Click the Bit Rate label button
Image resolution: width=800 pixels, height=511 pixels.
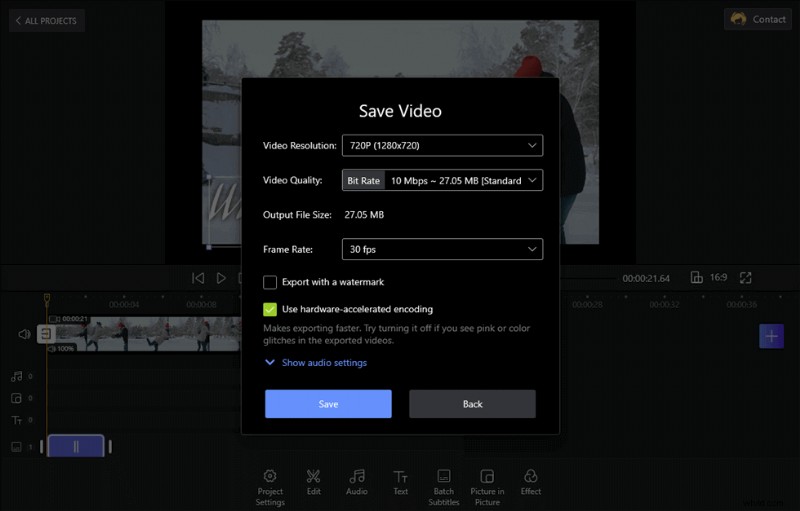[363, 181]
